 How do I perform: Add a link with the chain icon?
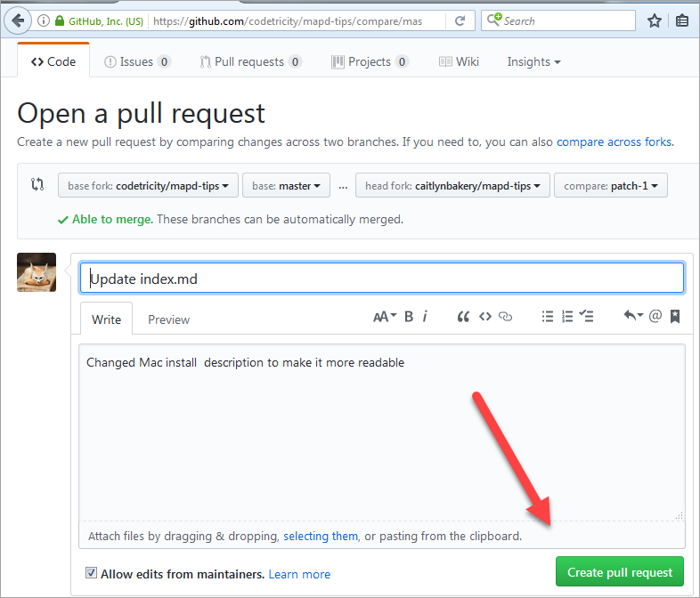[505, 317]
